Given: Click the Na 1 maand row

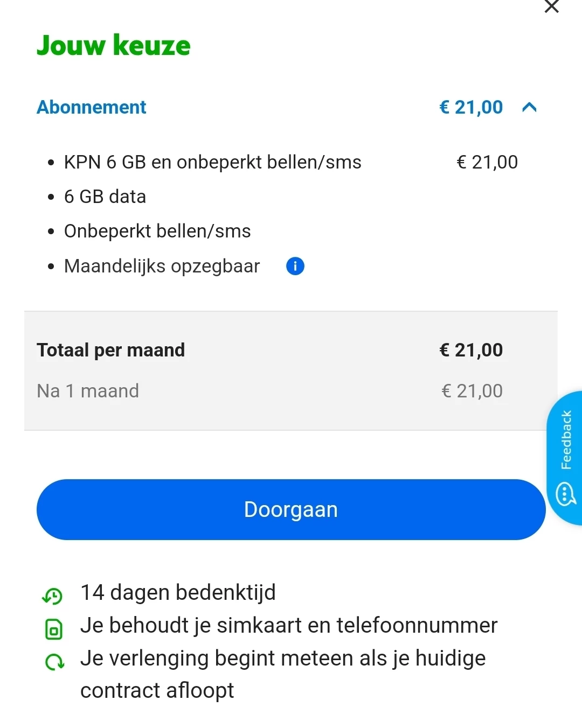Looking at the screenshot, I should pos(88,390).
